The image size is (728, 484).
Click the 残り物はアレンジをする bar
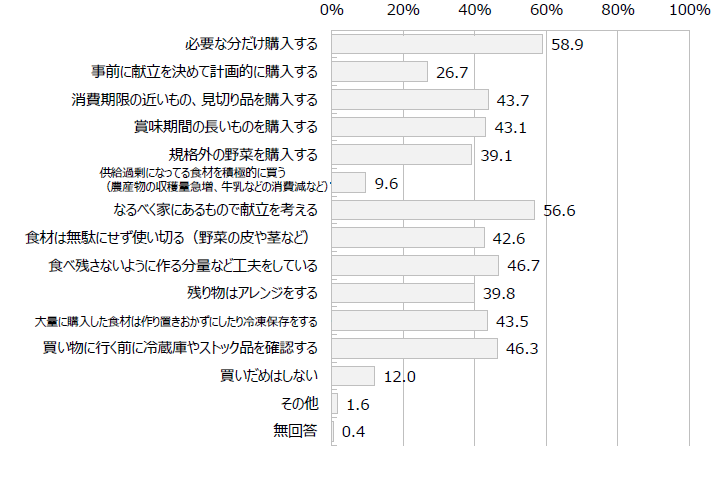(403, 293)
